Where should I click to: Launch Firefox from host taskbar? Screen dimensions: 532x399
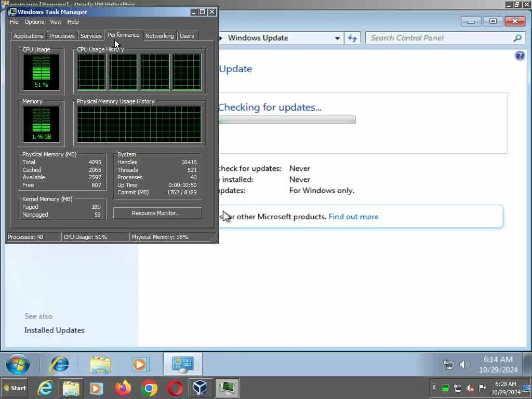pyautogui.click(x=123, y=388)
